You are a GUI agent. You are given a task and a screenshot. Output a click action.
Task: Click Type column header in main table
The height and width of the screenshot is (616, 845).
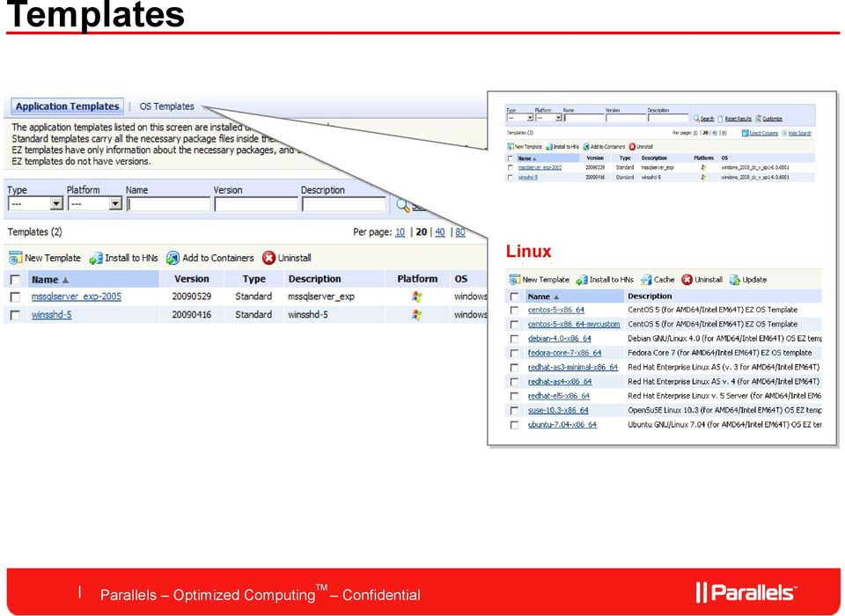click(x=253, y=279)
